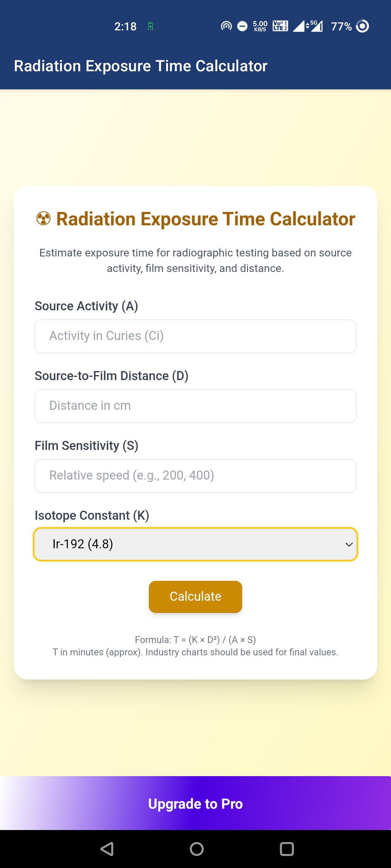391x868 pixels.
Task: Tap the Upgrade to Pro banner
Action: tap(195, 804)
